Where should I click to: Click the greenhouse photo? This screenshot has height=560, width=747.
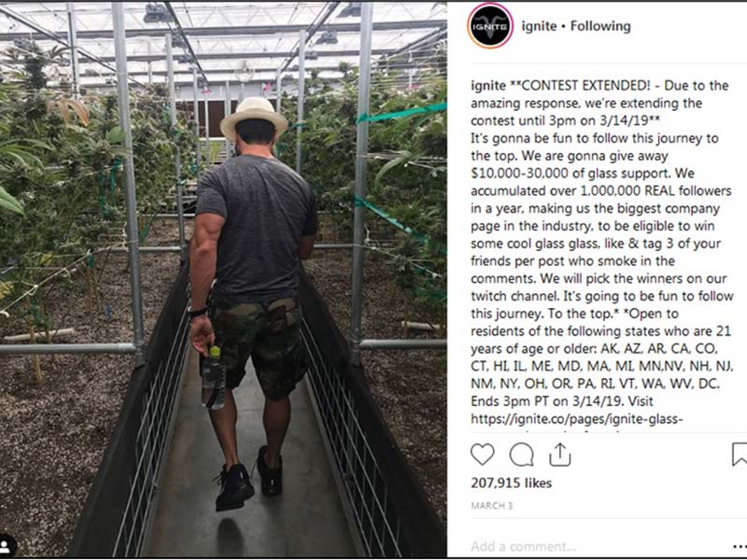pyautogui.click(x=223, y=280)
